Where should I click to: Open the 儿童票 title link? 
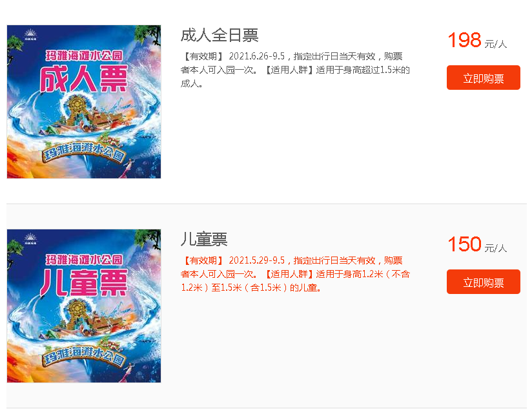(x=204, y=239)
